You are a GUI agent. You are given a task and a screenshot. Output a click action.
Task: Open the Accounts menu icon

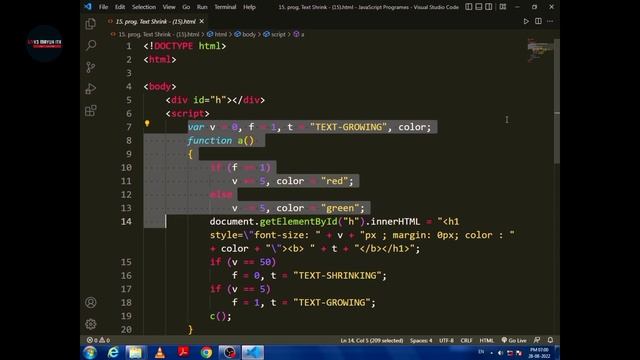(91, 302)
